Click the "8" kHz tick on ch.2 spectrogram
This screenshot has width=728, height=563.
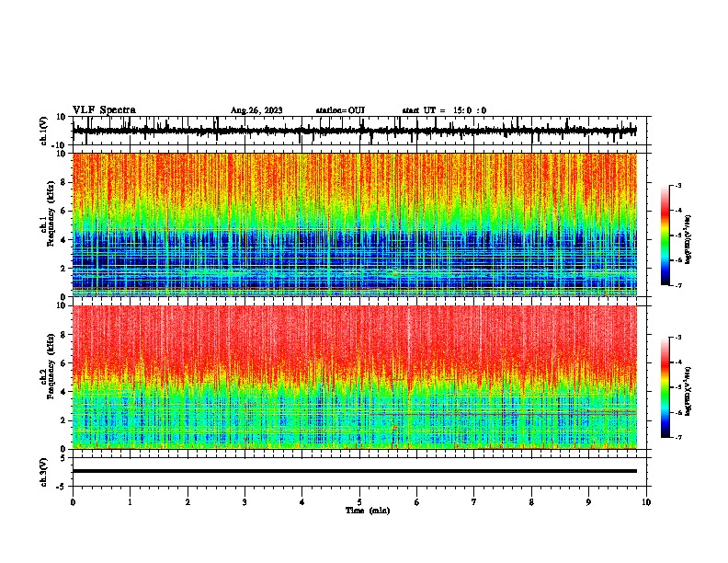click(x=63, y=335)
